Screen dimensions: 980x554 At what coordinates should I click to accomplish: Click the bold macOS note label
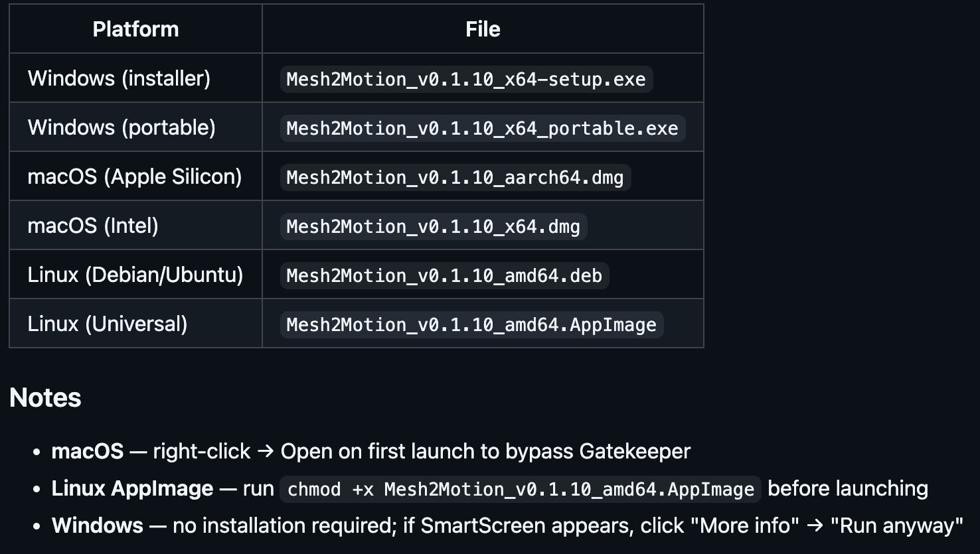(88, 451)
